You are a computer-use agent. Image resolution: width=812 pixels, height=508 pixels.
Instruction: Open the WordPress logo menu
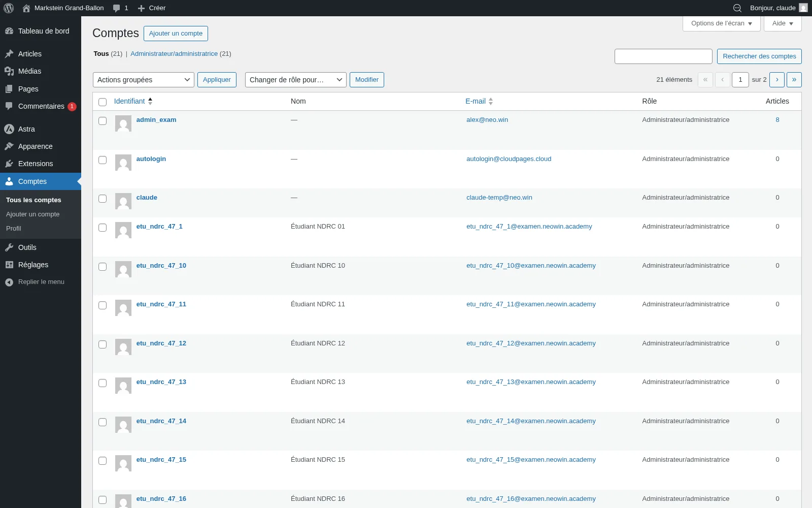tap(9, 8)
